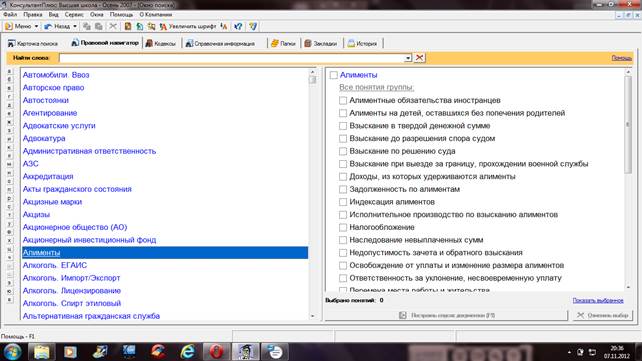The width and height of the screenshot is (642, 361).
Task: Open File Explorer from taskbar
Action: tap(42, 352)
